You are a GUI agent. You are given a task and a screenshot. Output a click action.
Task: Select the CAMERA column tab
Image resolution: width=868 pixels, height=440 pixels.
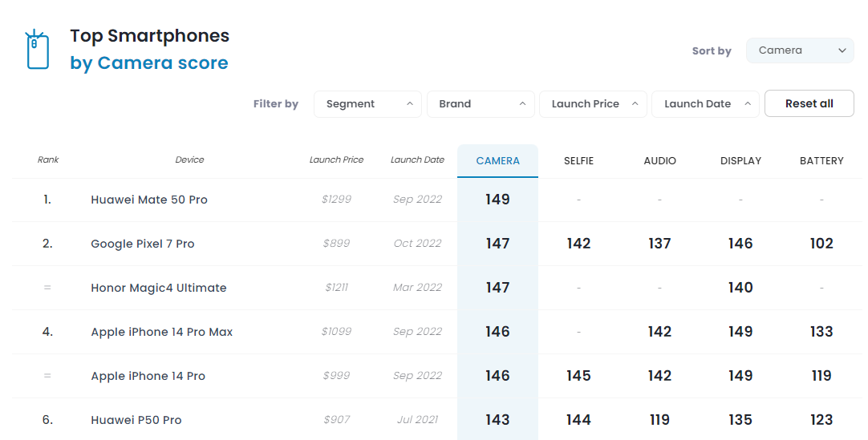point(497,161)
